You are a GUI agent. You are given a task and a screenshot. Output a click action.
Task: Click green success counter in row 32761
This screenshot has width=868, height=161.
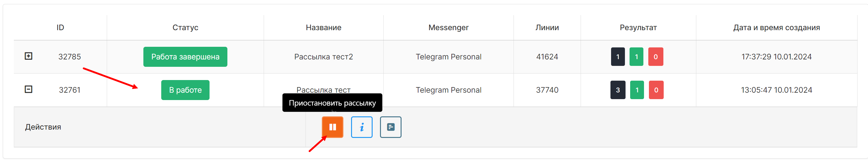pyautogui.click(x=637, y=90)
